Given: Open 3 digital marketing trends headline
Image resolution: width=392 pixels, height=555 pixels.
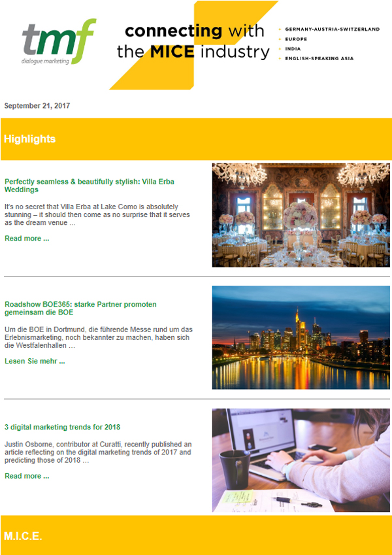Looking at the screenshot, I should (x=62, y=428).
